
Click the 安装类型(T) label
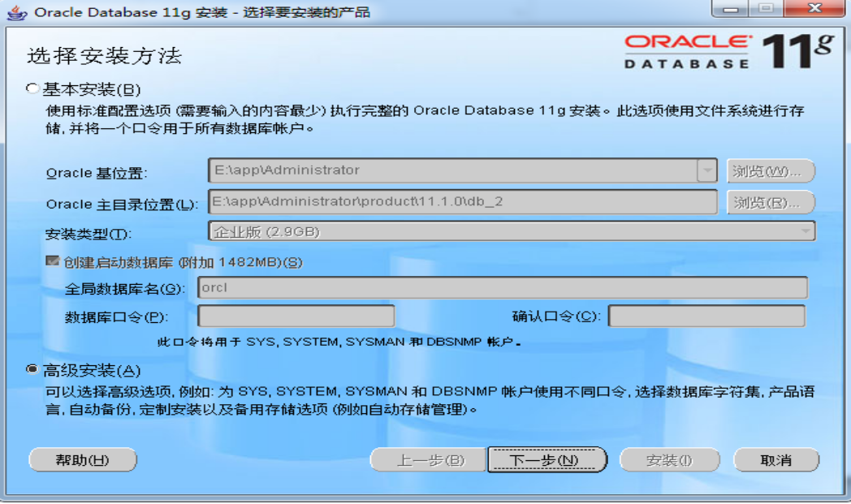point(89,235)
